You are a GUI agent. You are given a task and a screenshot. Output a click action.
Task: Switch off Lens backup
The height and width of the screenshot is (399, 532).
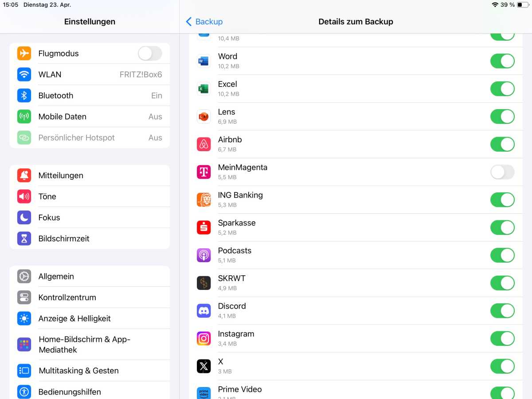[502, 117]
